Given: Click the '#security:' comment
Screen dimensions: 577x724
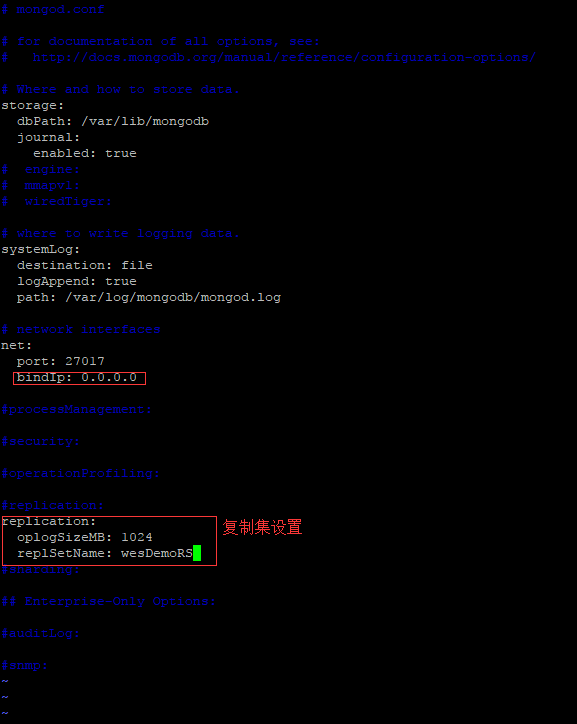Looking at the screenshot, I should pos(41,441).
